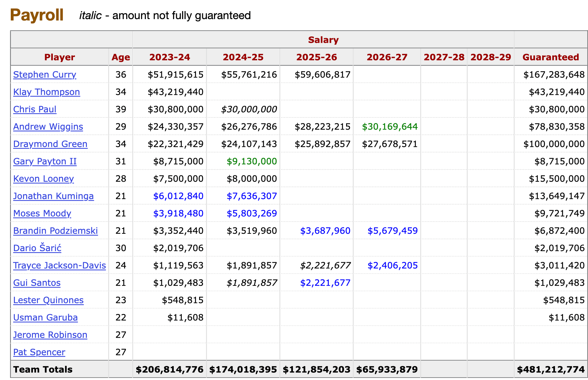Open Brandin Podziemski's page
The width and height of the screenshot is (588, 380).
point(56,231)
